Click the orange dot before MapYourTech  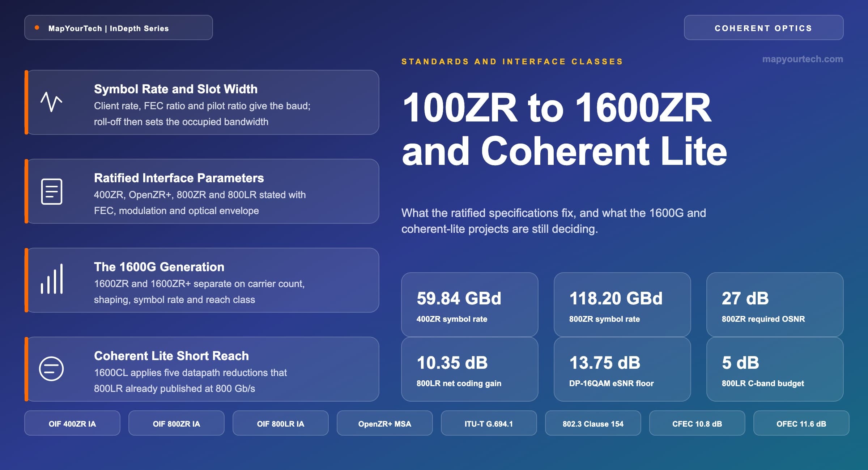pyautogui.click(x=37, y=28)
